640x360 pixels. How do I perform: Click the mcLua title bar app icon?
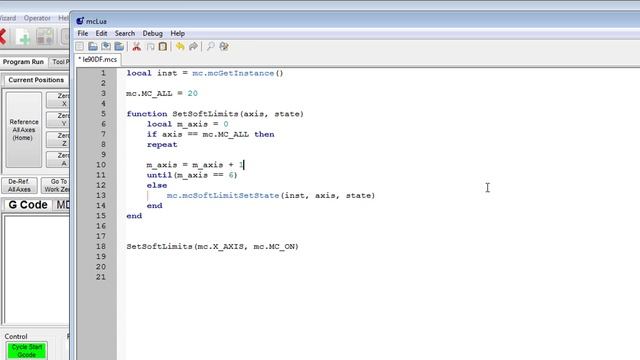80,21
